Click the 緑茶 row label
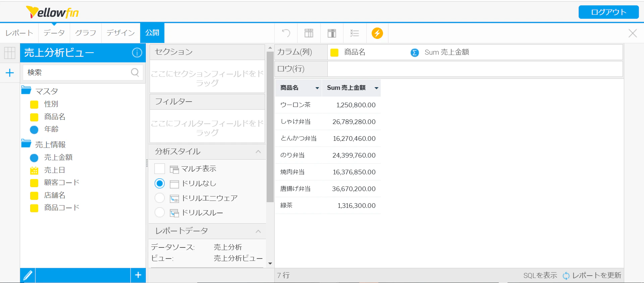Screen dimensions: 644x283 click(x=286, y=206)
